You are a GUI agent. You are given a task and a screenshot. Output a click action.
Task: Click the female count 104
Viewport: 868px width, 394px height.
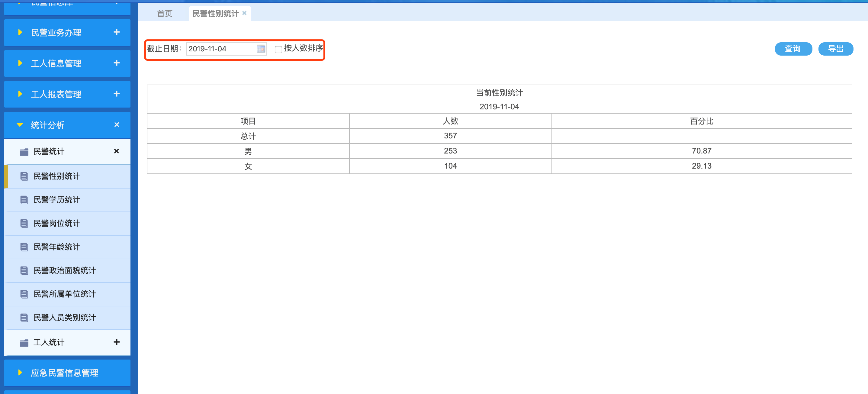451,166
